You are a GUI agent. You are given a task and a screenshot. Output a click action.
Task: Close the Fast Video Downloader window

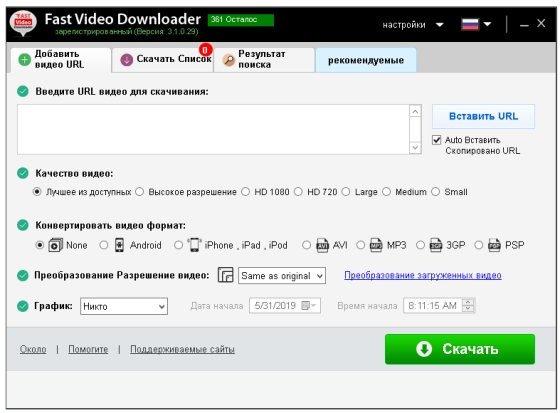tap(541, 24)
